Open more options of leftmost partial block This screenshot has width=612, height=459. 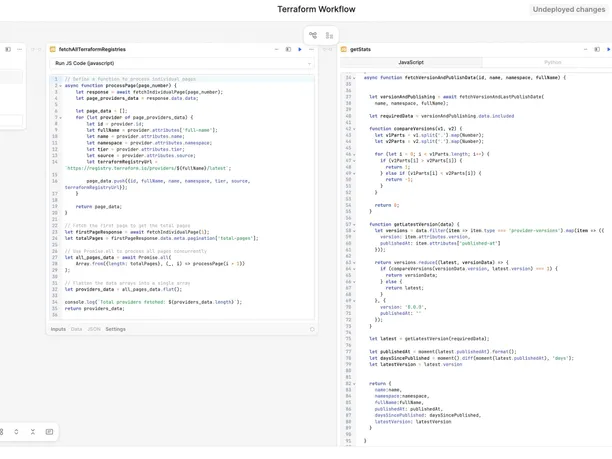point(19,49)
